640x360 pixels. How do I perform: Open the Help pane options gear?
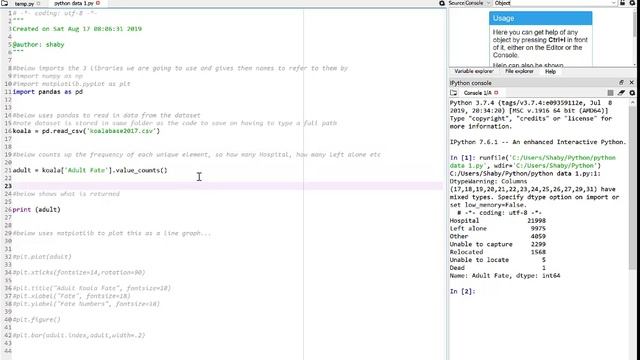pos(632,3)
